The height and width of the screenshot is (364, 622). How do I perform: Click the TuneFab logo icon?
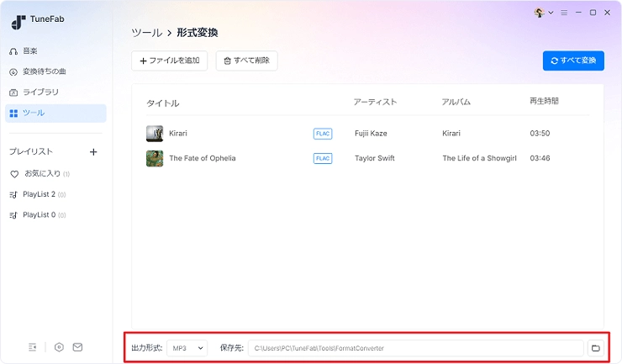pyautogui.click(x=18, y=23)
